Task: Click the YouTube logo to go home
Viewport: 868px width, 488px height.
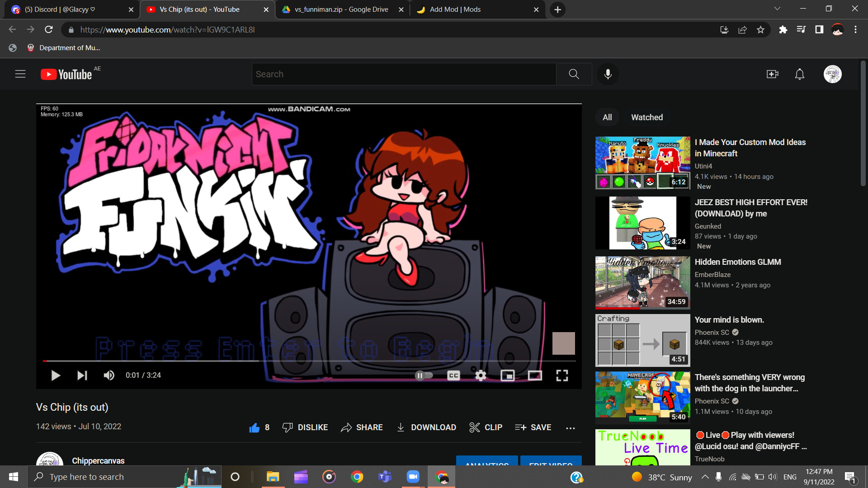Action: [66, 74]
